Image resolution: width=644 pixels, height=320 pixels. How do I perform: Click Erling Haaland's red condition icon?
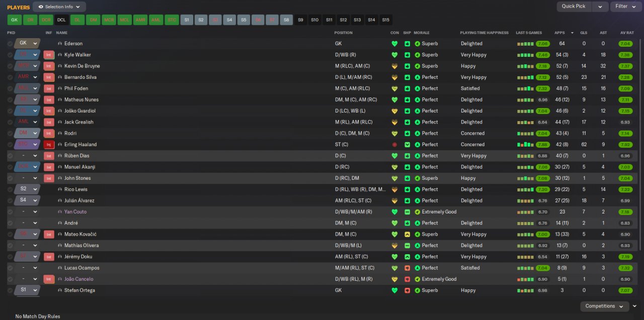click(394, 145)
